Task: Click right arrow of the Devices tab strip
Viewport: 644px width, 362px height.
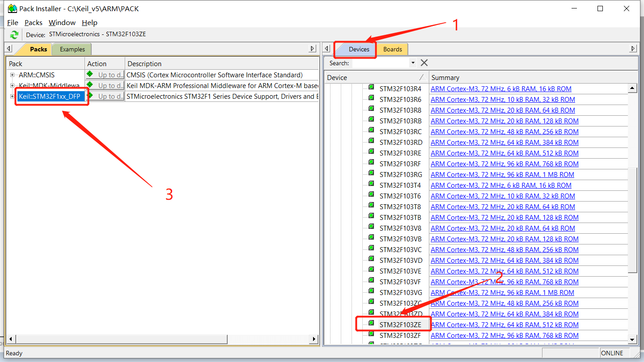Action: pyautogui.click(x=633, y=49)
